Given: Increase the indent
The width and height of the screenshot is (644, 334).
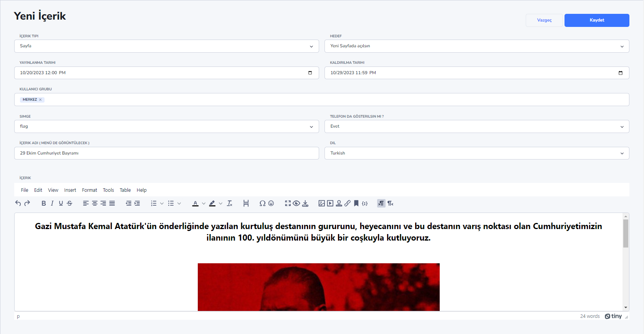Looking at the screenshot, I should click(x=137, y=203).
